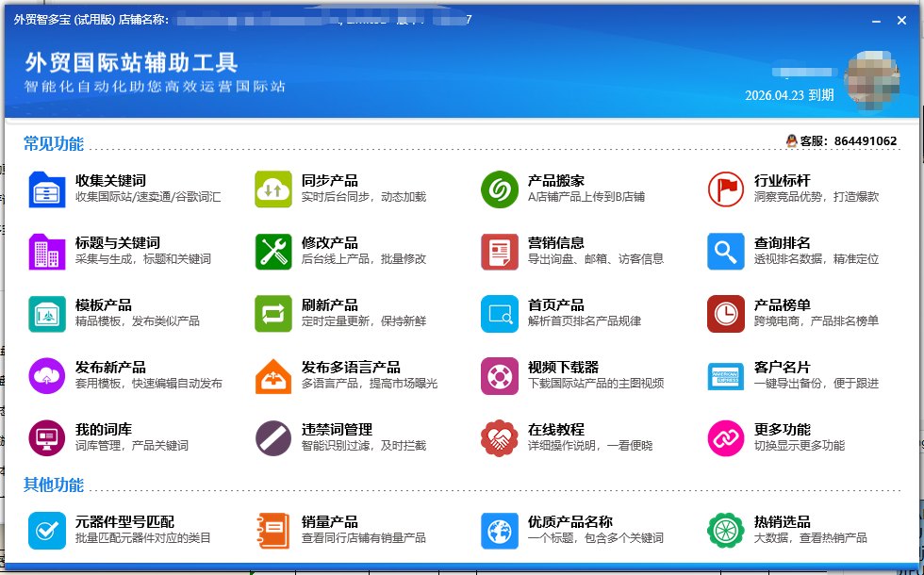
Task: Open the 优质产品名称 globe icon
Action: click(x=500, y=531)
